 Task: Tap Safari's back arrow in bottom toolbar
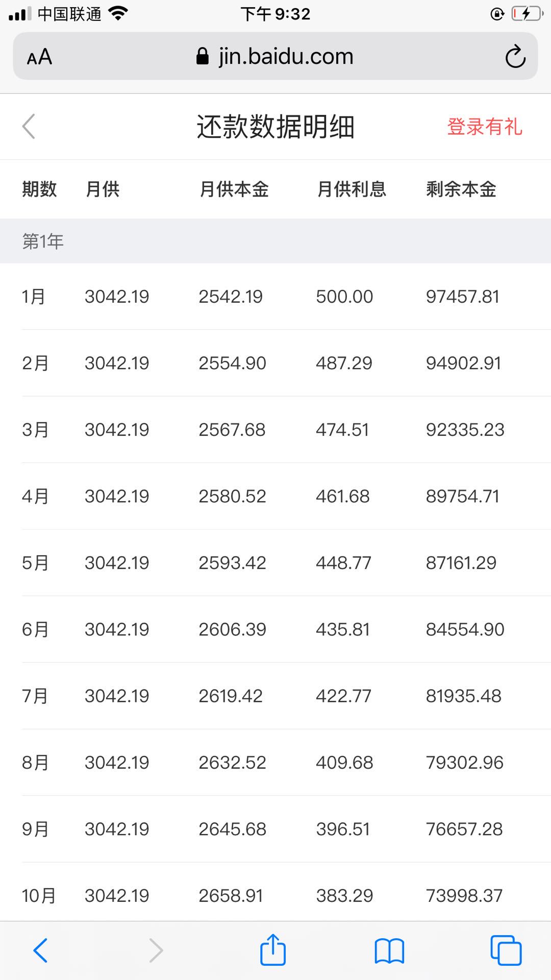[40, 950]
